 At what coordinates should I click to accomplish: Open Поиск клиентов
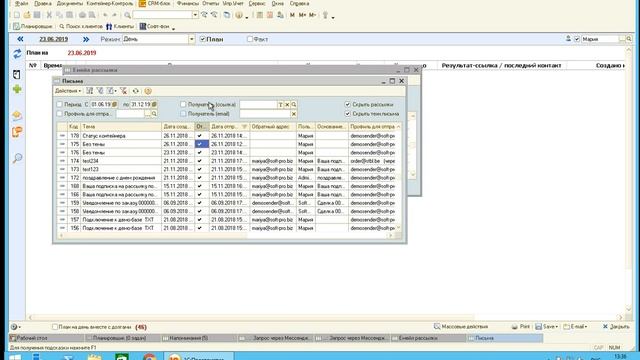[81, 27]
